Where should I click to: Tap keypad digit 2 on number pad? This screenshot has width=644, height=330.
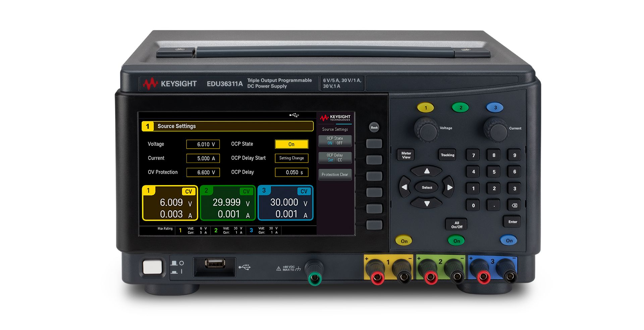tap(494, 188)
